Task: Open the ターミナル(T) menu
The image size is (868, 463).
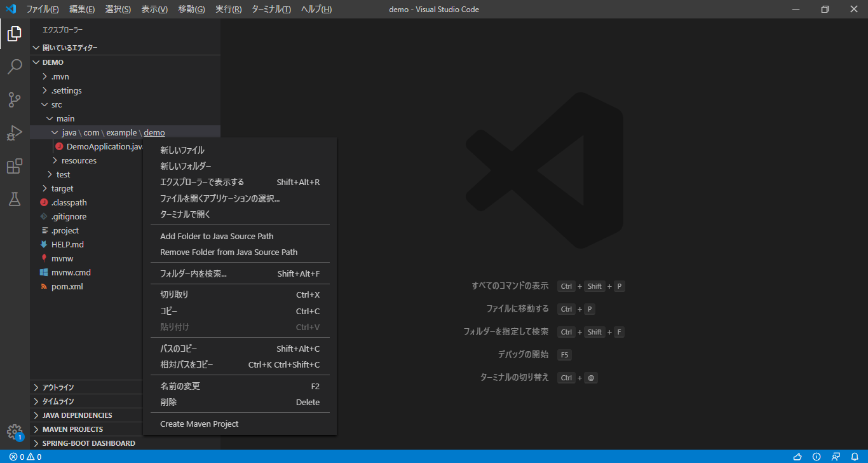Action: (271, 9)
